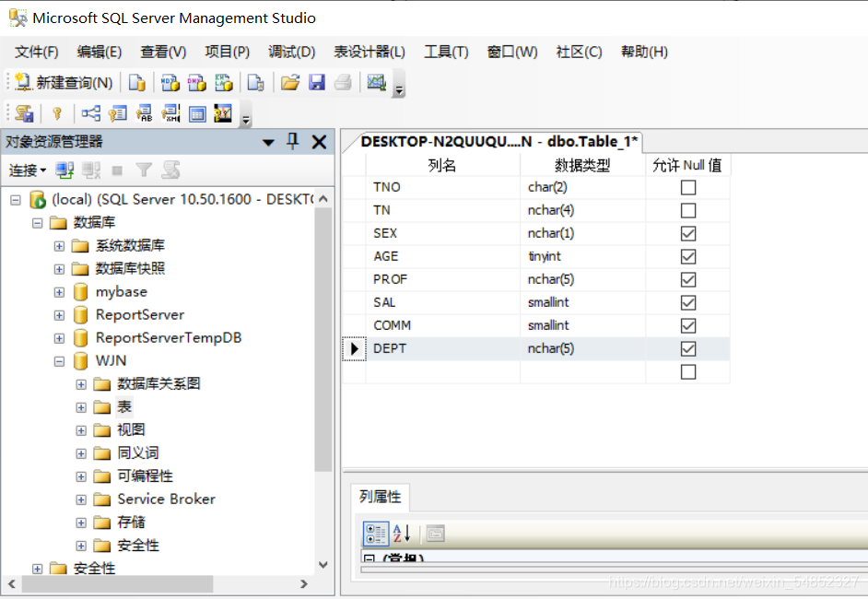Uncheck Allow Null for DEPT column

[688, 348]
